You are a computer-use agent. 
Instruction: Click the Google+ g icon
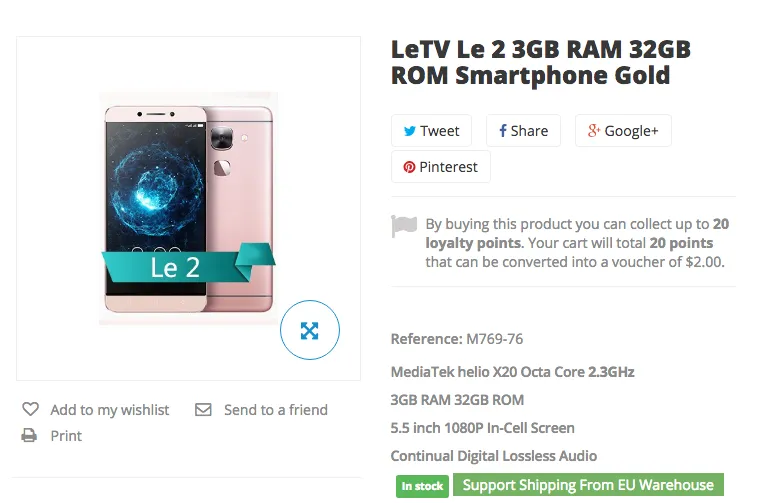click(x=593, y=131)
